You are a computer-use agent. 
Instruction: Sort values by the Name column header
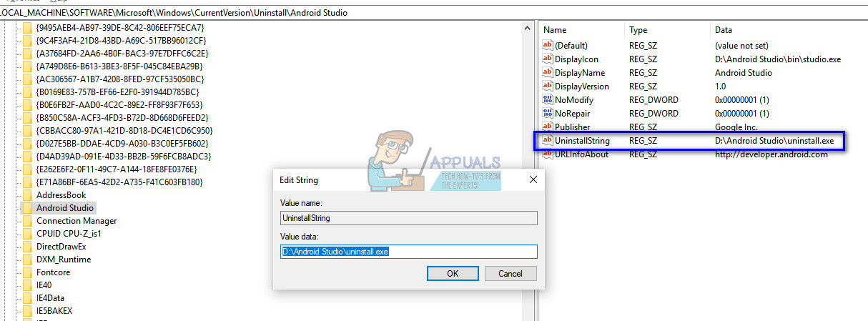582,30
